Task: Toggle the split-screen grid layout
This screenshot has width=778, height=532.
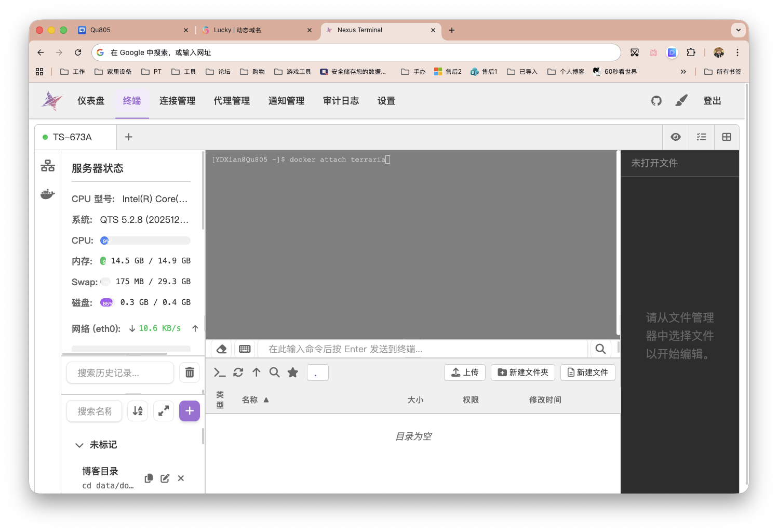Action: (x=726, y=137)
